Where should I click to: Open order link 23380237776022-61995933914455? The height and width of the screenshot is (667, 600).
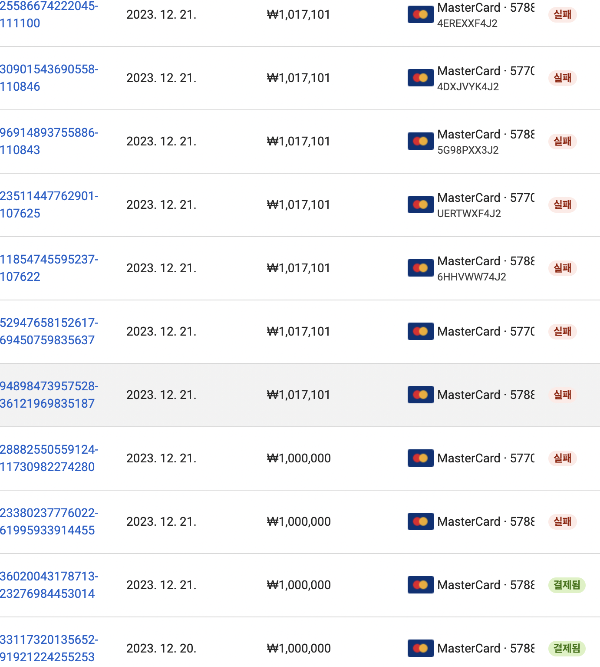pyautogui.click(x=49, y=522)
